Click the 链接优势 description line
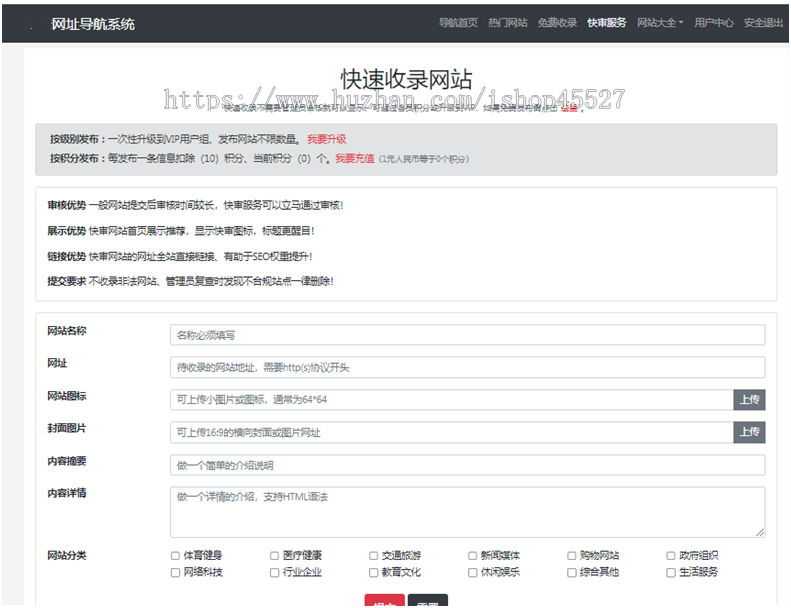Viewport: 791px width, 608px height. tap(180, 257)
